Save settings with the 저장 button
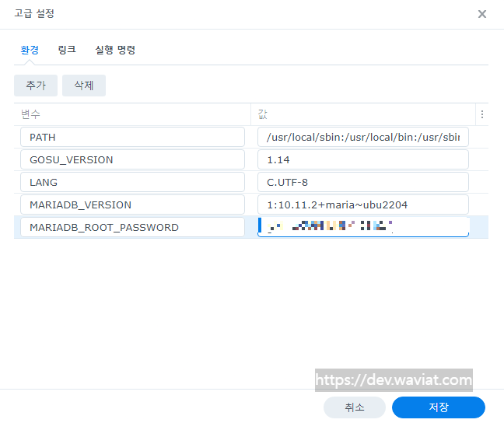The image size is (504, 423). pyautogui.click(x=439, y=407)
